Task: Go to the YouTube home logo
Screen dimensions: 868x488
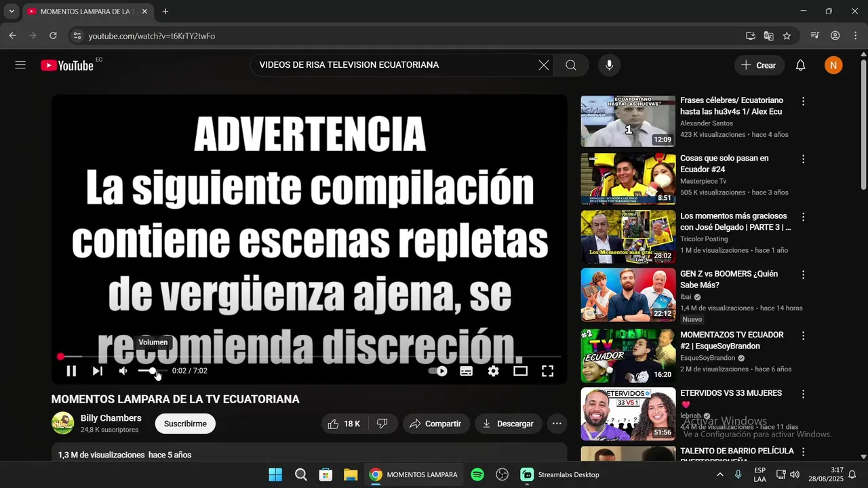Action: [67, 65]
